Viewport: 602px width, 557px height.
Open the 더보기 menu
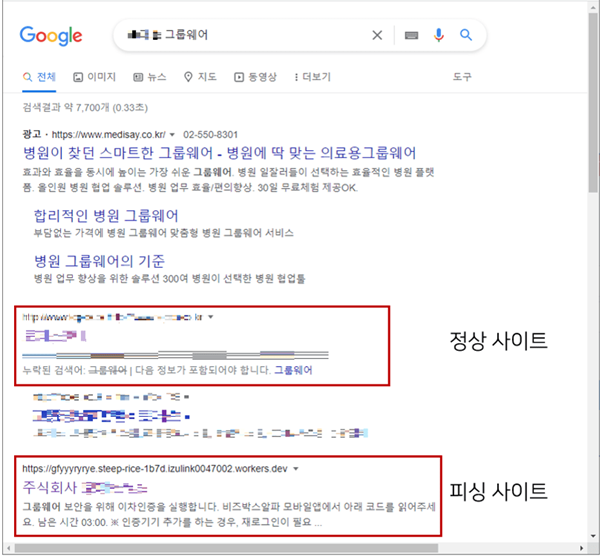pyautogui.click(x=313, y=77)
